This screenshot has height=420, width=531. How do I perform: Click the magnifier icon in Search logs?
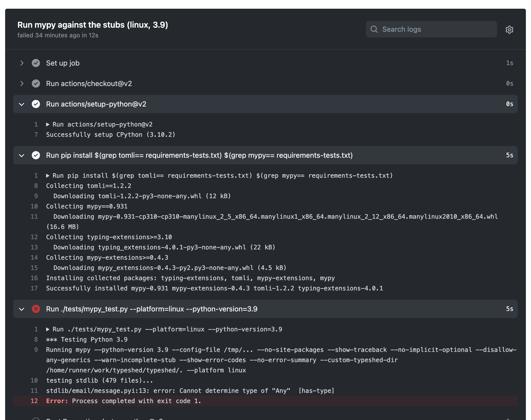(x=374, y=29)
